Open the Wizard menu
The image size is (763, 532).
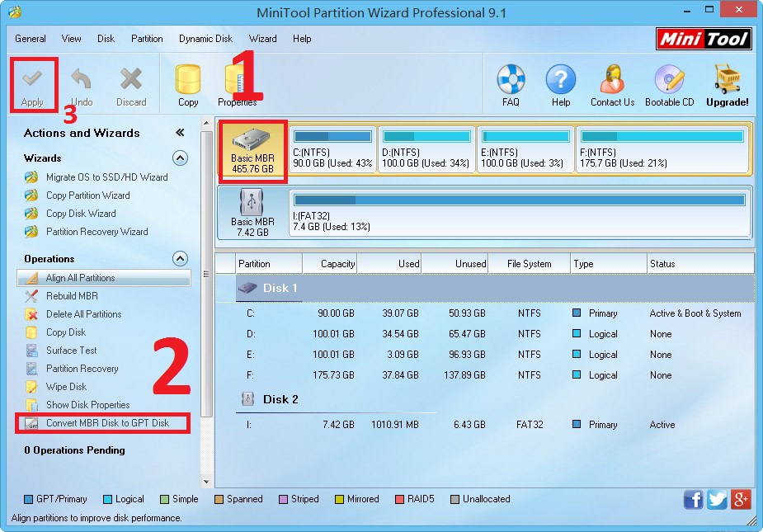pyautogui.click(x=263, y=39)
